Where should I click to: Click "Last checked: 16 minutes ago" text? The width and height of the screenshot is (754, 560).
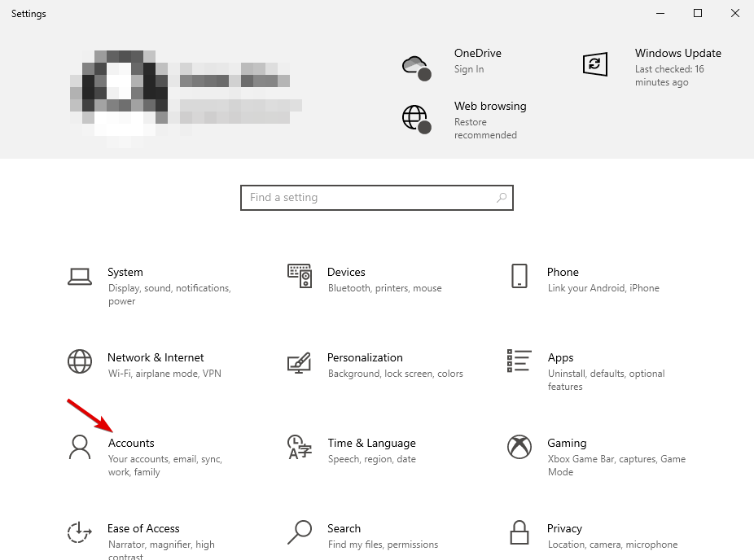[669, 76]
